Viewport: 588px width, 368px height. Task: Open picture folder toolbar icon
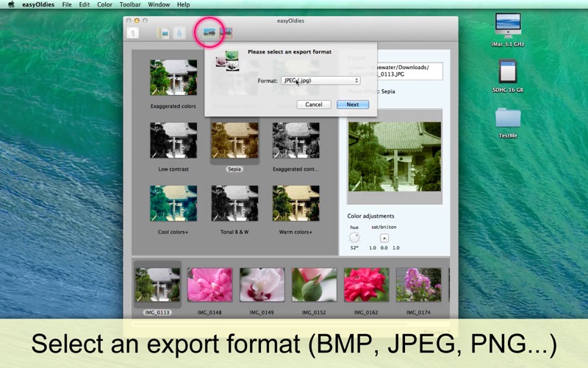tap(163, 33)
